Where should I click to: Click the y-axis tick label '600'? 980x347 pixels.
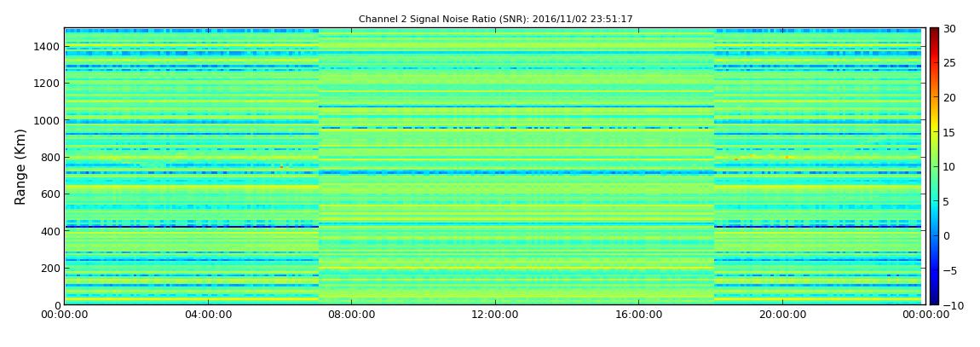[x=51, y=194]
